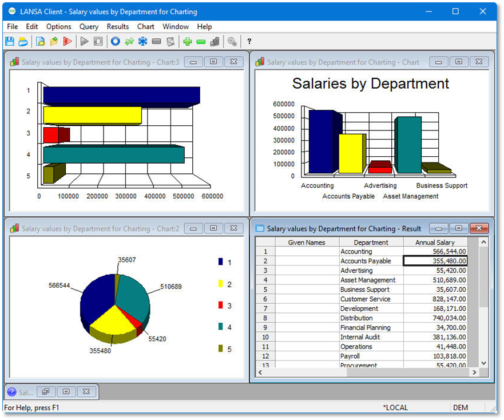Click the green minus toolbar icon
This screenshot has width=504, height=420.
[x=201, y=41]
